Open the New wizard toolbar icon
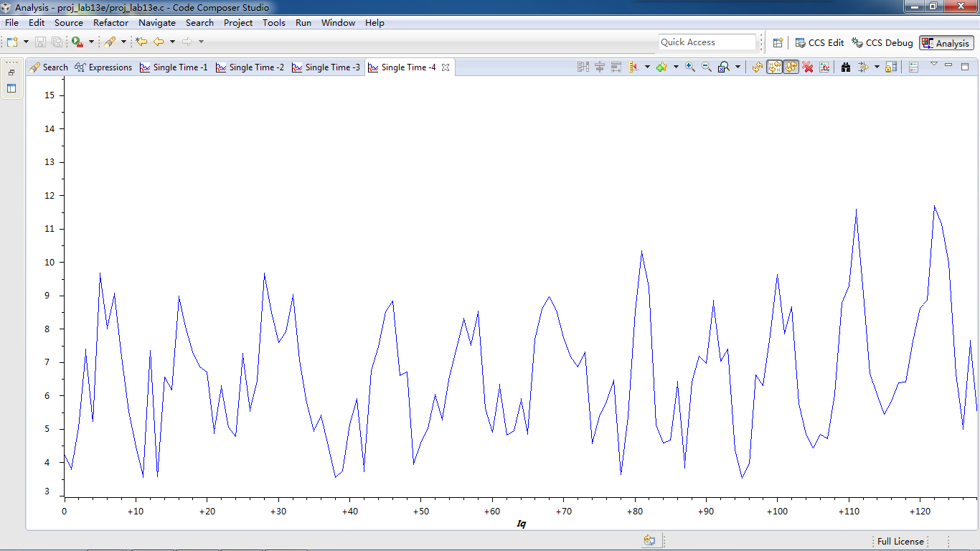980x551 pixels. coord(12,42)
